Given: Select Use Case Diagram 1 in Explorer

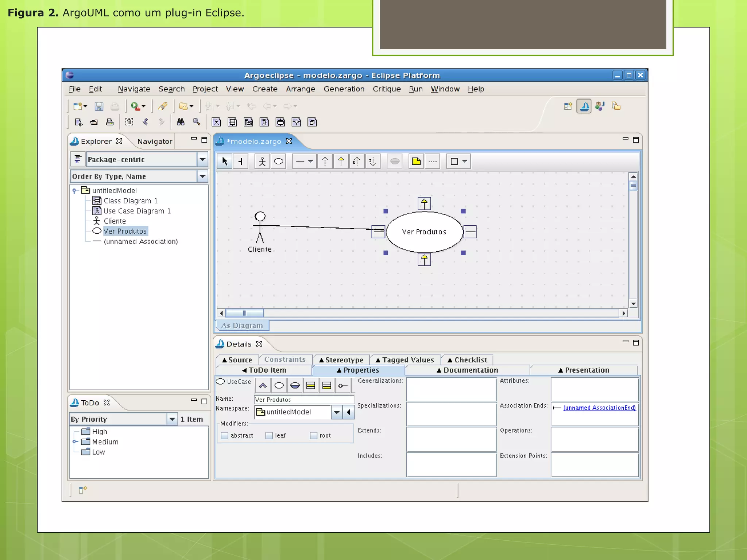Looking at the screenshot, I should pyautogui.click(x=137, y=211).
